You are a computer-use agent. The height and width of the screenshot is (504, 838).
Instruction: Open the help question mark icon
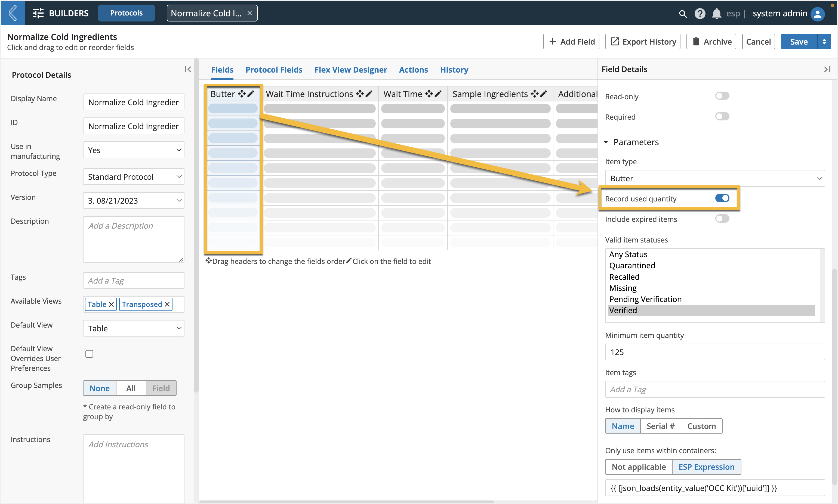(700, 14)
